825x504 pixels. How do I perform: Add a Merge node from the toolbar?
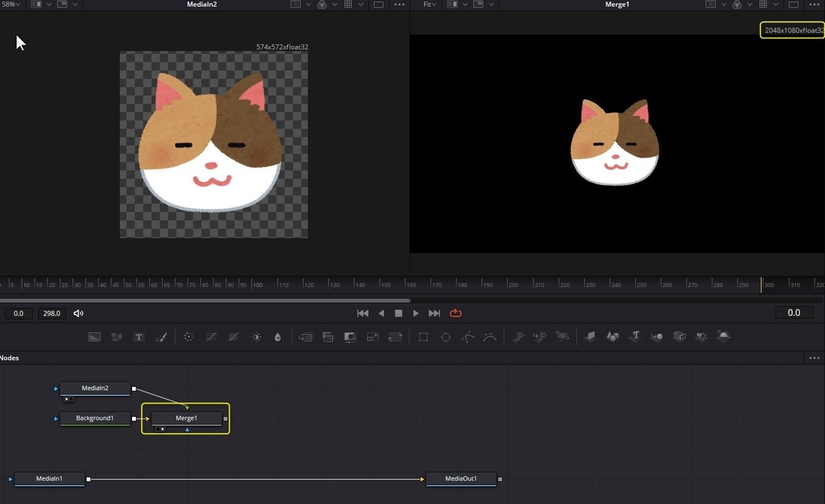[306, 337]
